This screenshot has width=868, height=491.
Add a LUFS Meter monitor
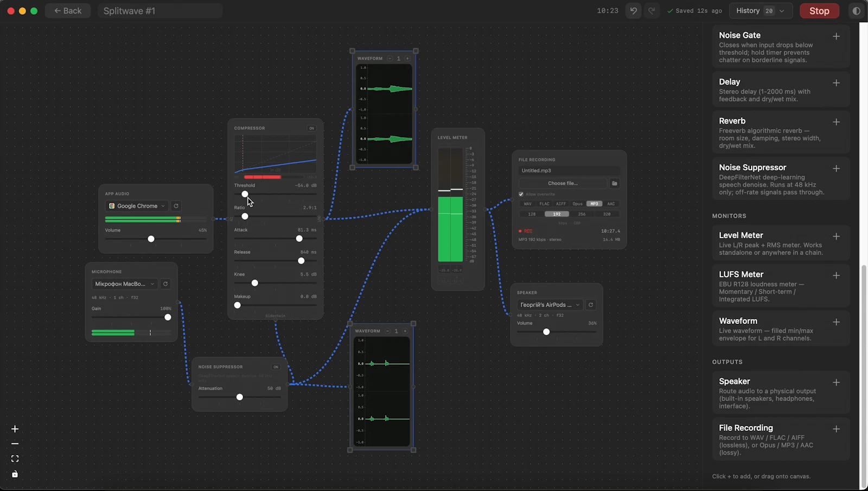[837, 276]
